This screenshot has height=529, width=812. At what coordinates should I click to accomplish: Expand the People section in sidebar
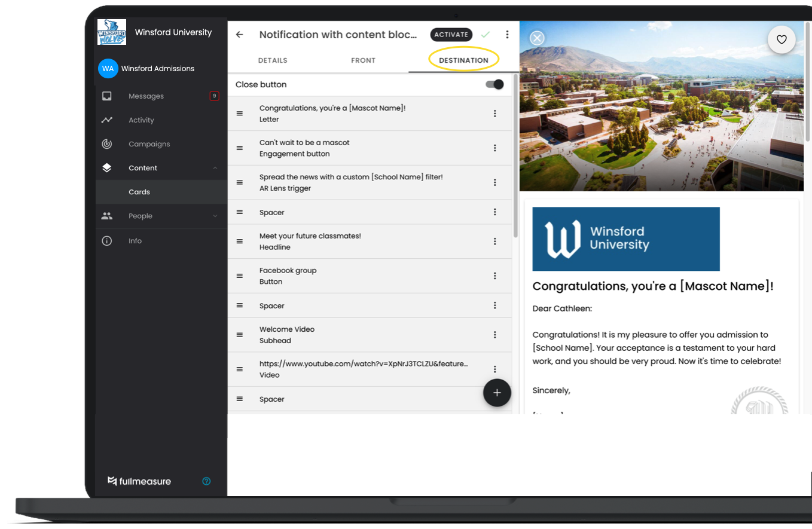coord(215,216)
